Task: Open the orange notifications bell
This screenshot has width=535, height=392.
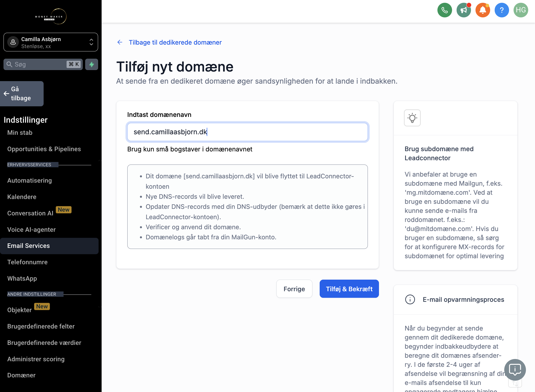Action: click(x=483, y=10)
